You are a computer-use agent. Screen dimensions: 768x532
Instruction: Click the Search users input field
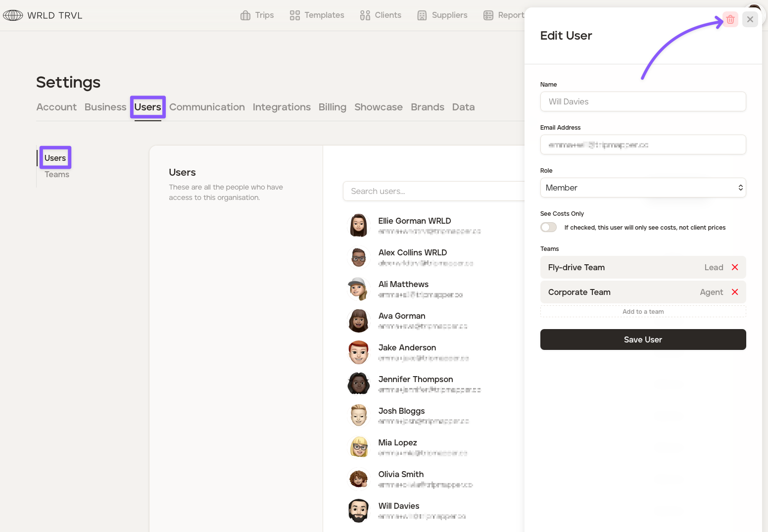[x=433, y=191]
